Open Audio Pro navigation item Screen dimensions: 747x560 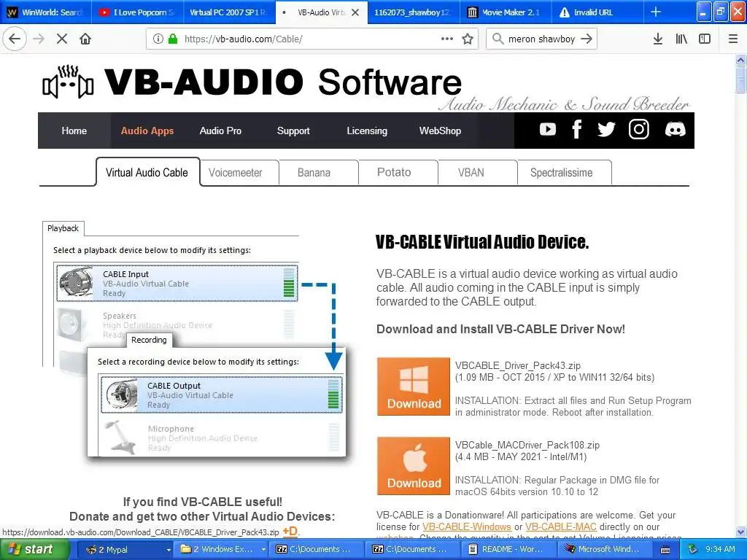pyautogui.click(x=220, y=131)
